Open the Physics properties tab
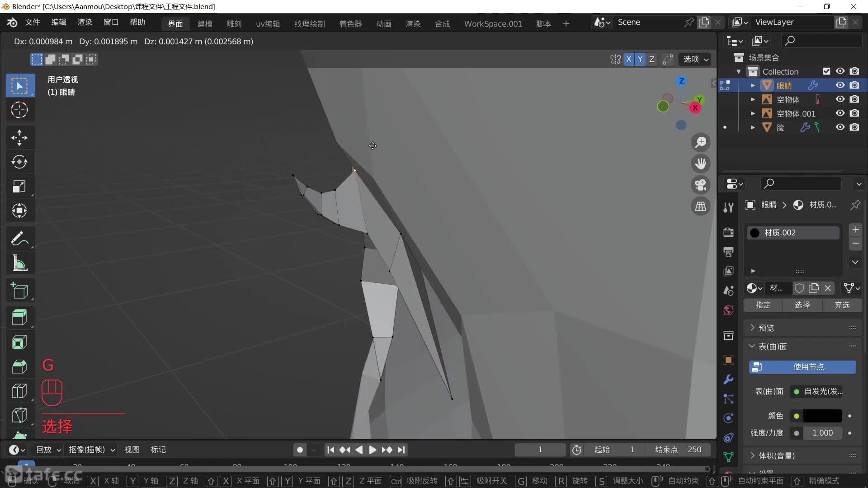The width and height of the screenshot is (868, 488). [728, 418]
